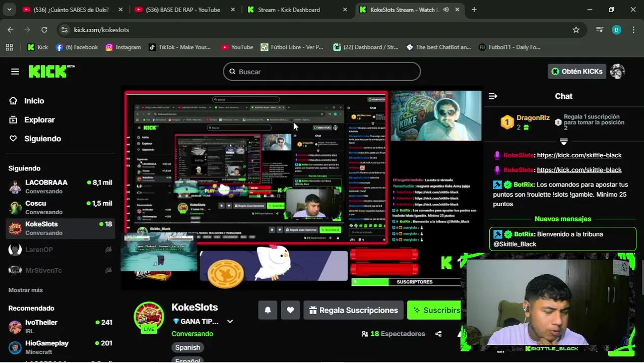Select the KokeSlots channel in the sidebar

[x=60, y=228]
